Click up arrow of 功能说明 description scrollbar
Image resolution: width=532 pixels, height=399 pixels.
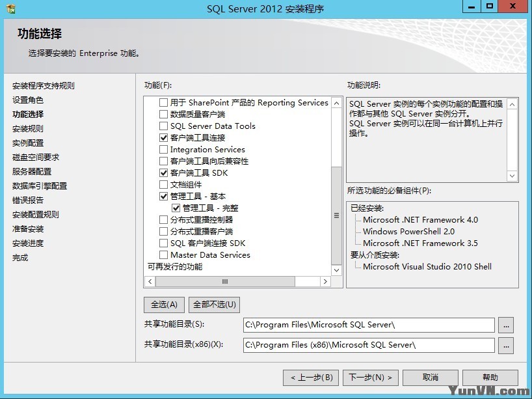pyautogui.click(x=512, y=104)
